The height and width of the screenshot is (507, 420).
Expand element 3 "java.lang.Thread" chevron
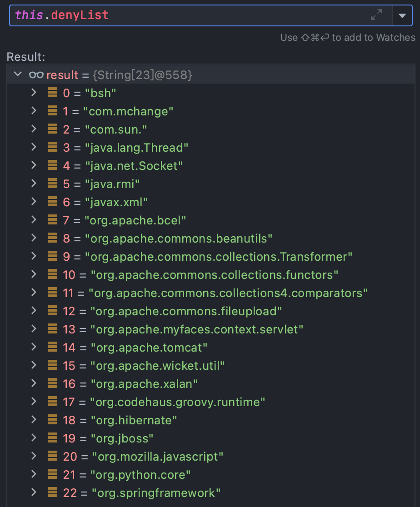point(33,147)
